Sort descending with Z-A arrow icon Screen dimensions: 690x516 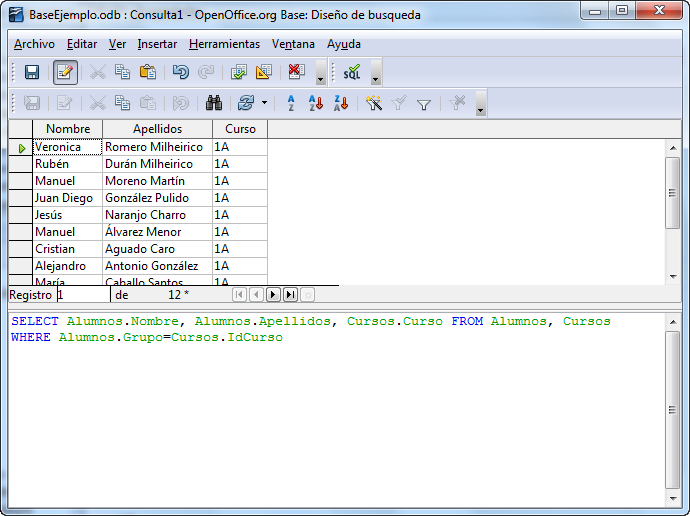tap(341, 103)
